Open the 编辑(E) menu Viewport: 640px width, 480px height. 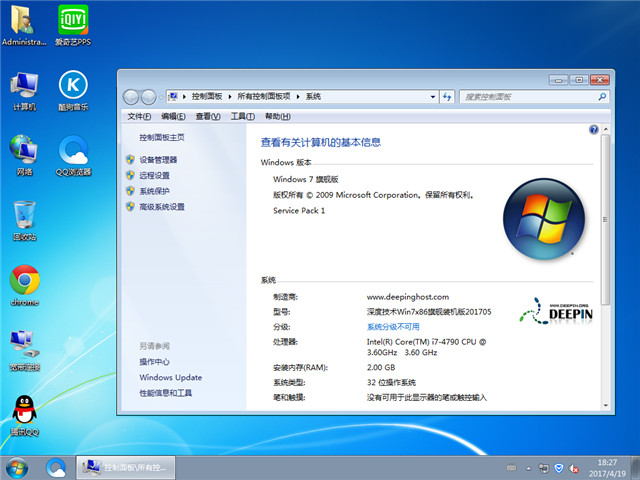(173, 117)
